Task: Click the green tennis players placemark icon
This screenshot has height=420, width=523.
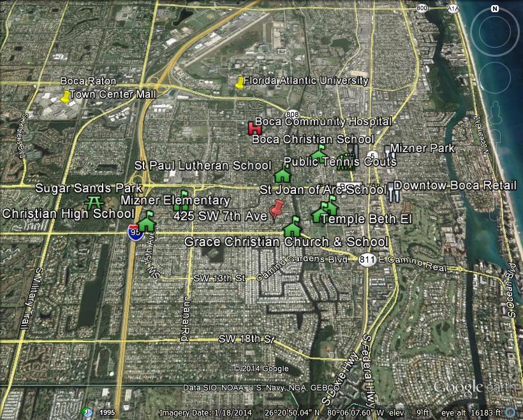Action: [x=346, y=162]
